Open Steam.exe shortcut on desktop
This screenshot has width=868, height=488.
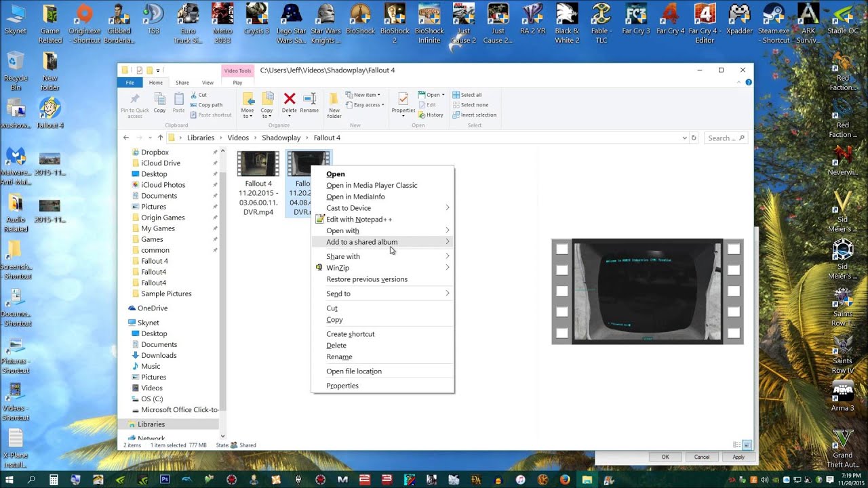pyautogui.click(x=774, y=23)
